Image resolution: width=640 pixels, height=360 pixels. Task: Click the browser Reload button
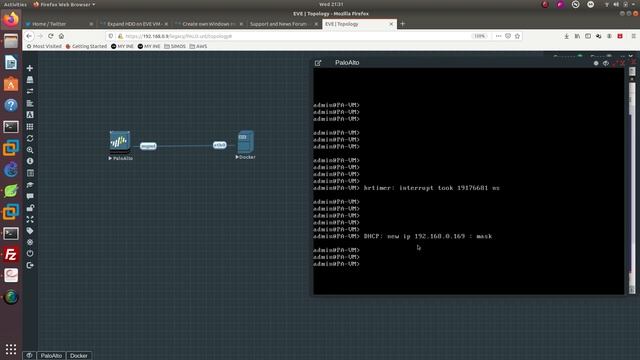[x=51, y=36]
